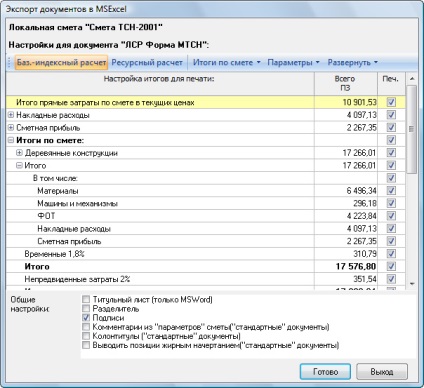Toggle print checkbox for Непредвиденные затраты 2% row
Screen dimensions: 424x388
point(391,279)
